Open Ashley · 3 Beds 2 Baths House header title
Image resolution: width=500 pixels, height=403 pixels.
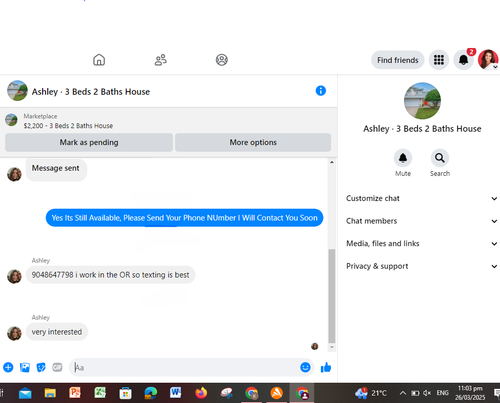[91, 92]
